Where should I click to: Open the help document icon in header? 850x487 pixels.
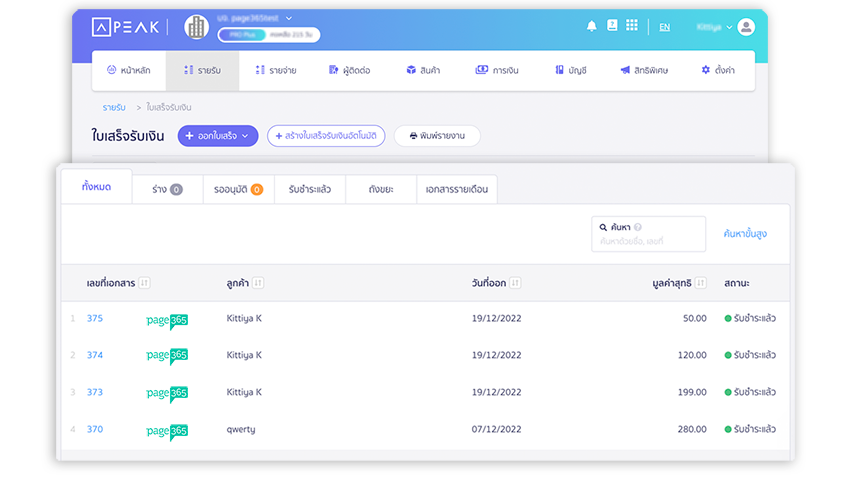612,25
